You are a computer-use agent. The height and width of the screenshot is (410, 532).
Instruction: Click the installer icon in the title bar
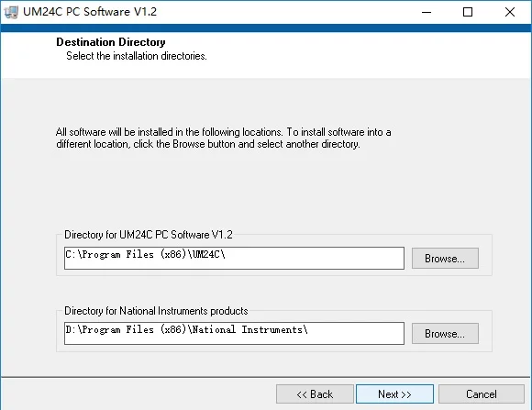pyautogui.click(x=10, y=12)
